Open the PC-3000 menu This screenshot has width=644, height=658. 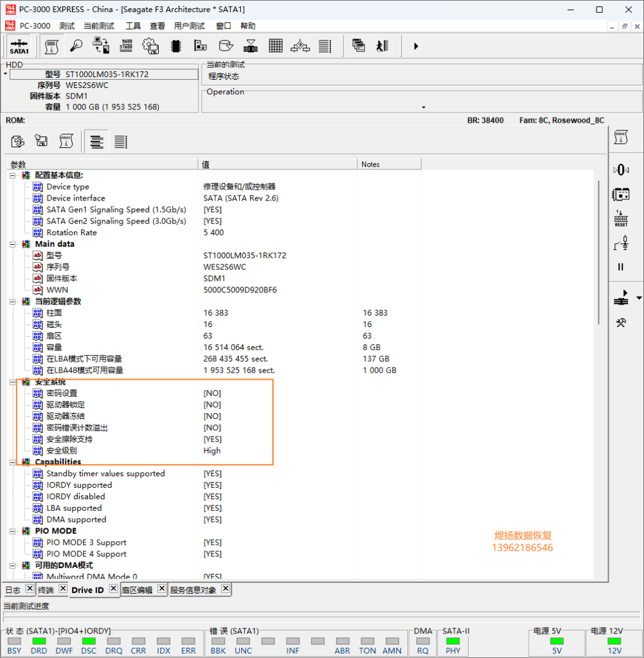pyautogui.click(x=35, y=26)
